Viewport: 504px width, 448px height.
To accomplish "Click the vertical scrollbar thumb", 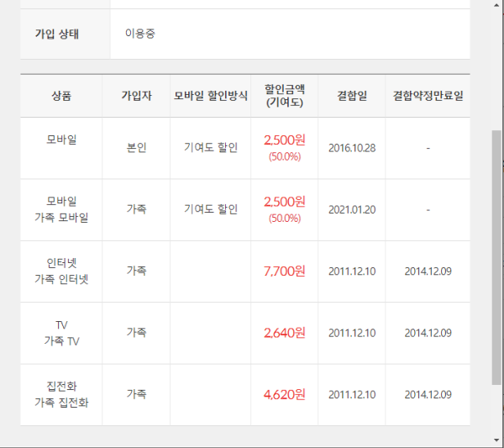I will pyautogui.click(x=496, y=257).
